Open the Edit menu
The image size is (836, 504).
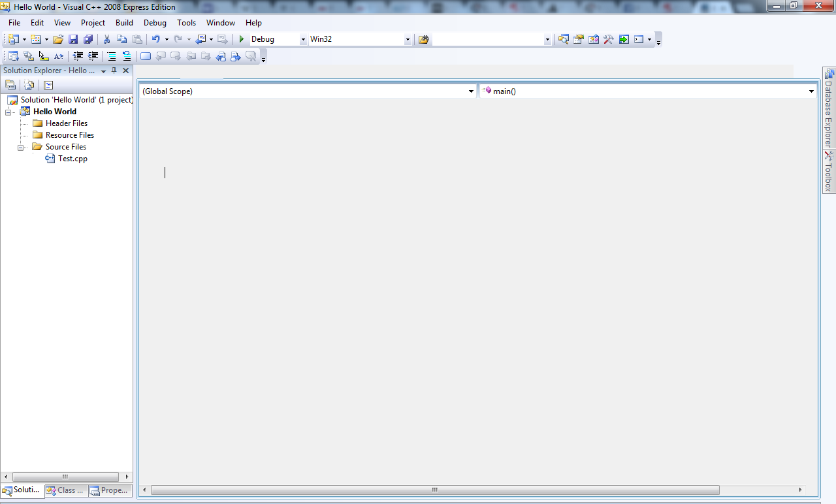37,22
